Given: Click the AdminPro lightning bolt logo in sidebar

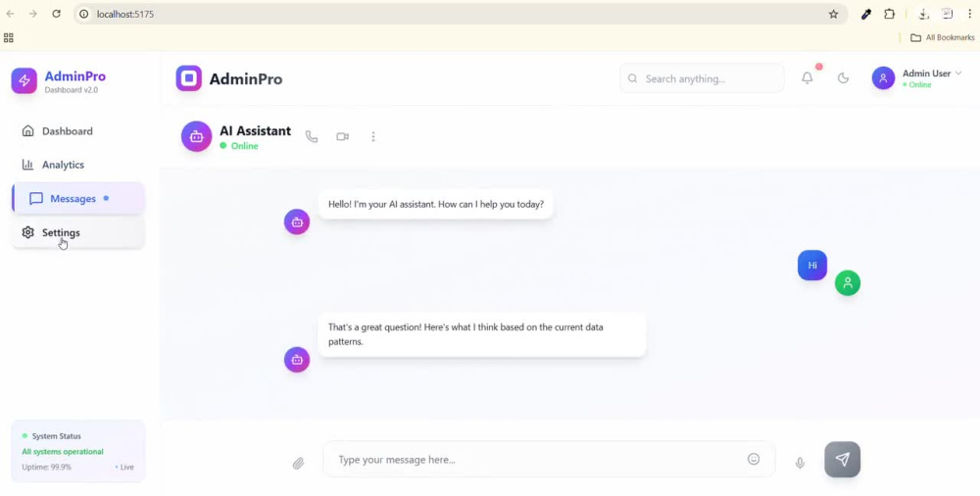Looking at the screenshot, I should pyautogui.click(x=24, y=80).
